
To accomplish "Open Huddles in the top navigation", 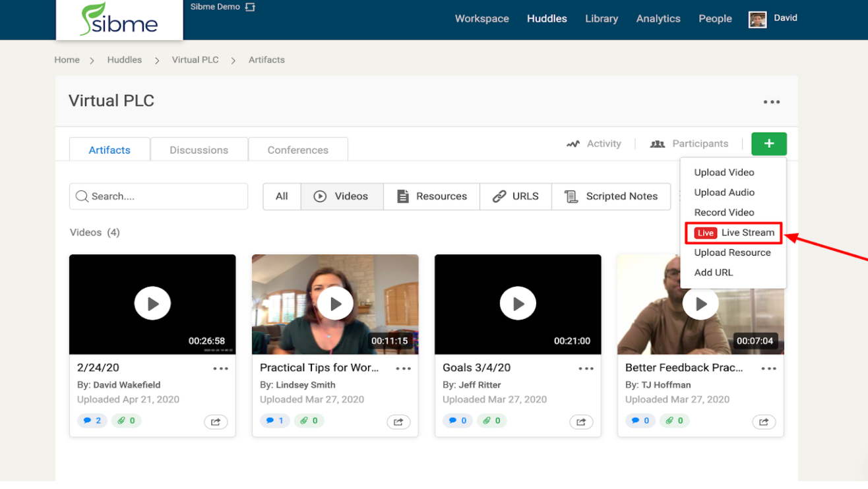I will tap(547, 18).
